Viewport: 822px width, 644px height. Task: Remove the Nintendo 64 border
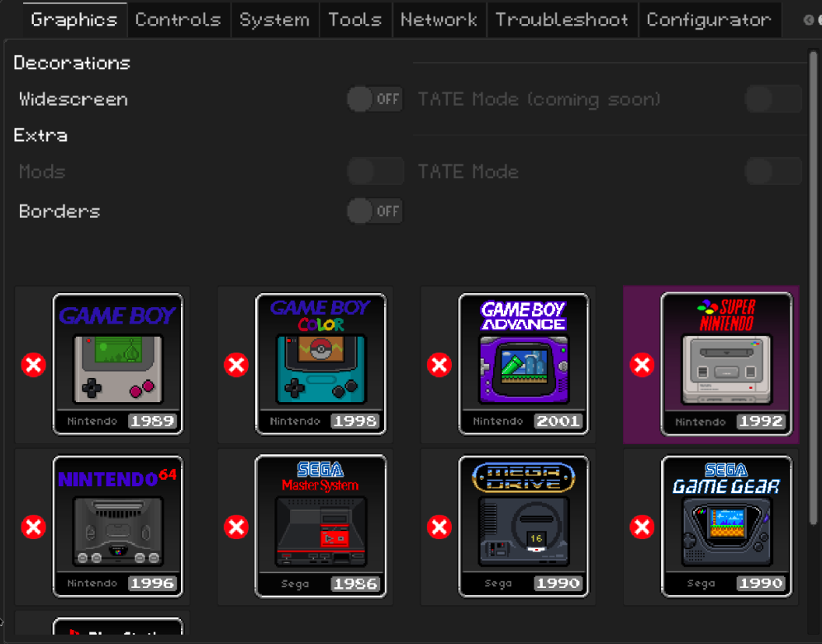click(x=33, y=527)
